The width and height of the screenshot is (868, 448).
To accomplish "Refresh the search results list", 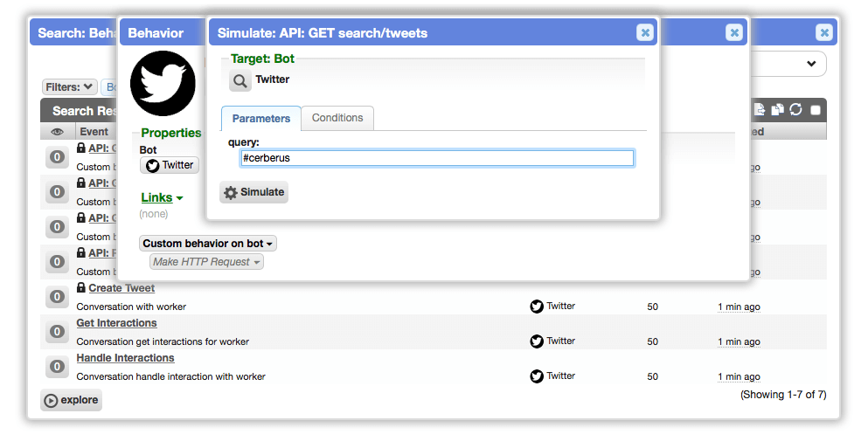I will 796,109.
